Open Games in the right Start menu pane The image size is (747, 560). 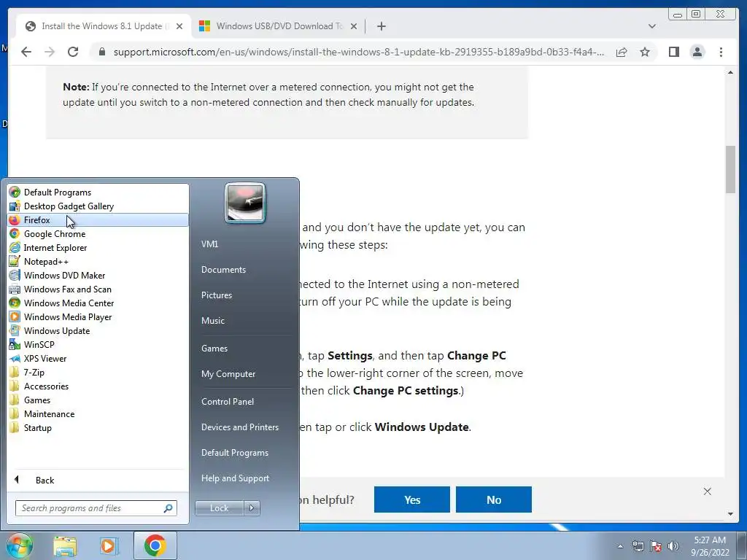(214, 348)
